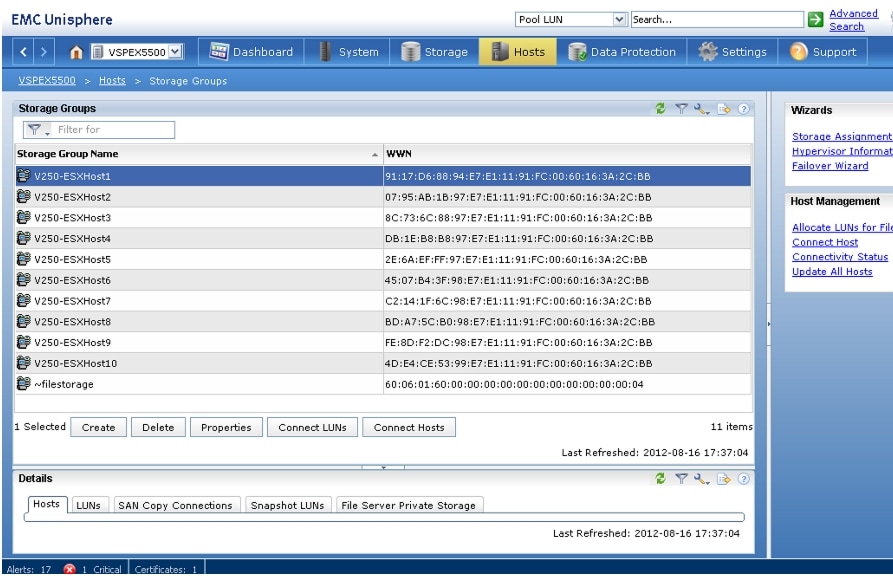Click the Connect LUNs button

coord(312,427)
